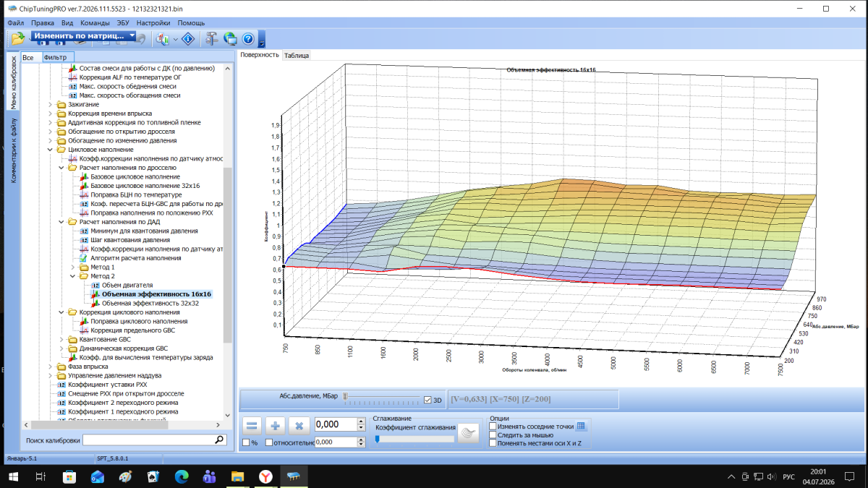Open the Команды menu
Image resolution: width=868 pixels, height=488 pixels.
pos(95,22)
